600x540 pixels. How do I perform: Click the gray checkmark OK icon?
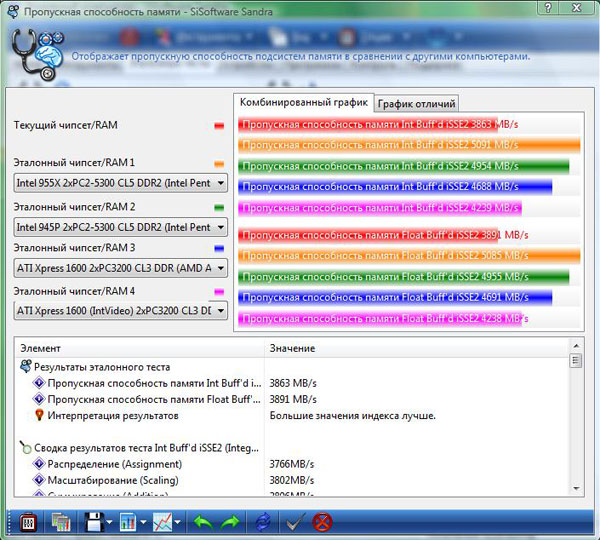[295, 522]
